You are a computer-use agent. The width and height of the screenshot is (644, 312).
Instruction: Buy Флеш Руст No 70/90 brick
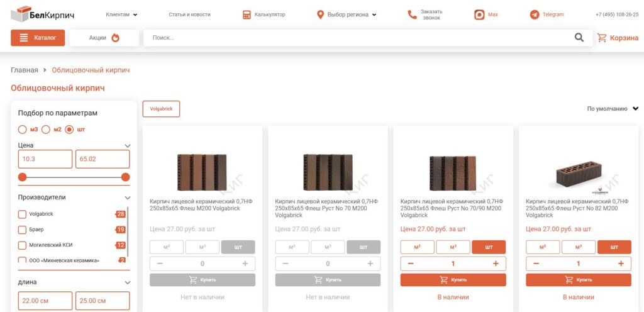(x=453, y=280)
